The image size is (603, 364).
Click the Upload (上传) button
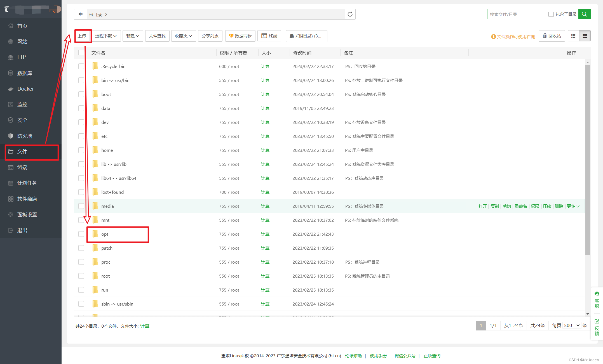(x=83, y=36)
